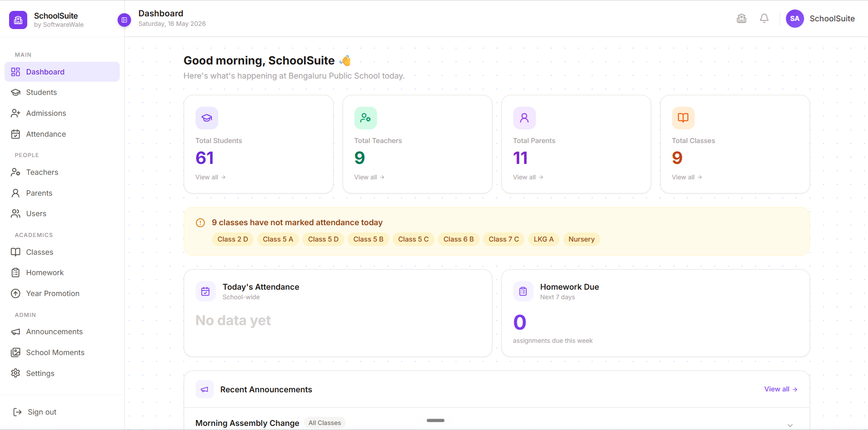This screenshot has height=430, width=868.
Task: Open the notifications bell icon
Action: [764, 19]
